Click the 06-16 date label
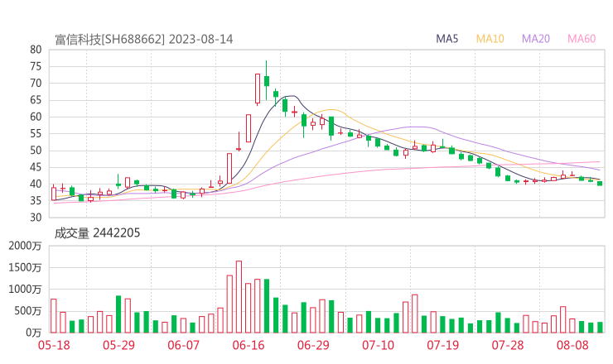Screen dimensions: 613x364 click(249, 345)
